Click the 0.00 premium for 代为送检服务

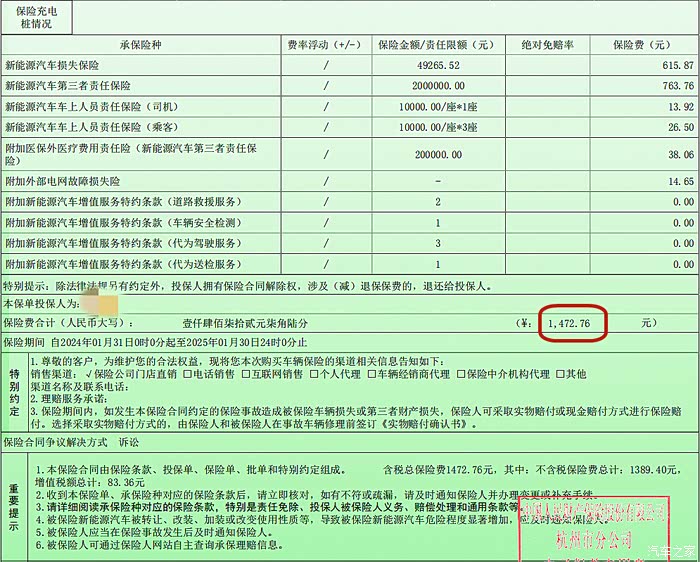[683, 264]
